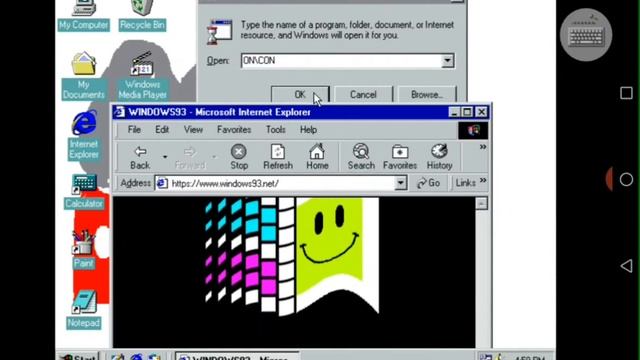This screenshot has width=640, height=360.
Task: Go Back in Internet Explorer toolbar
Action: tap(140, 158)
